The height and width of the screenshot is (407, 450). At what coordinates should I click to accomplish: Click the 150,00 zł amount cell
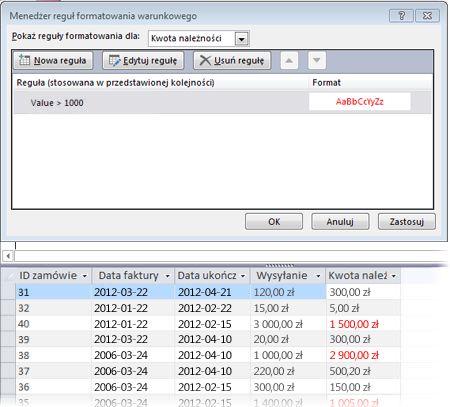click(363, 387)
